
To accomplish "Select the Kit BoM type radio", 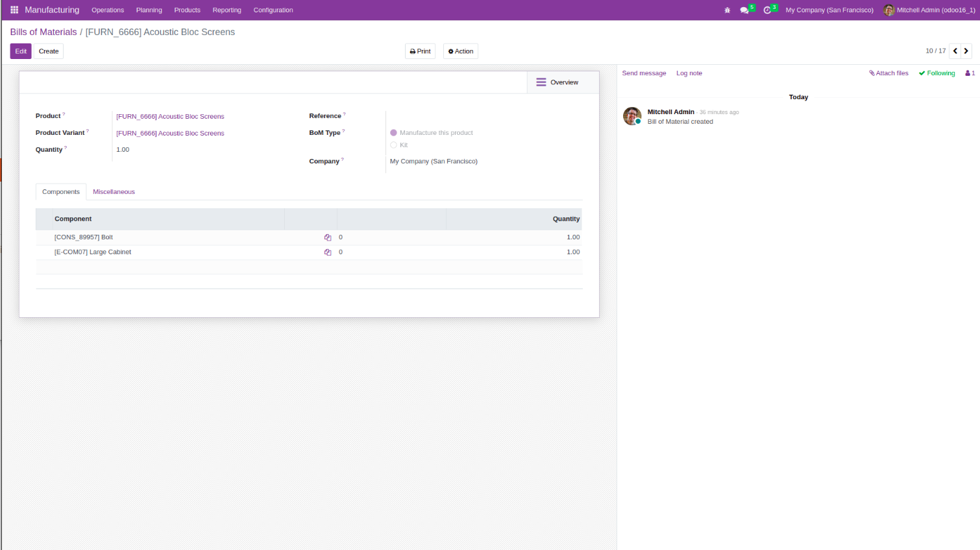I will 393,145.
